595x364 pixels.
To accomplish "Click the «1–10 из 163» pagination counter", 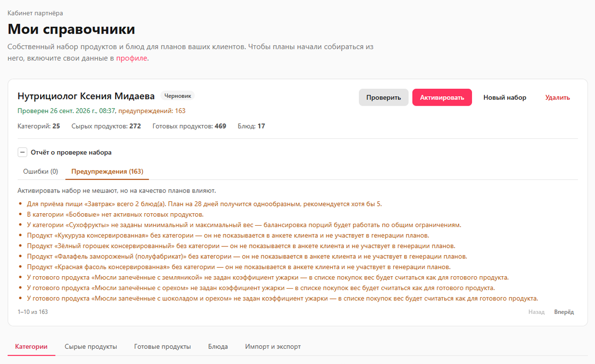I will click(33, 312).
